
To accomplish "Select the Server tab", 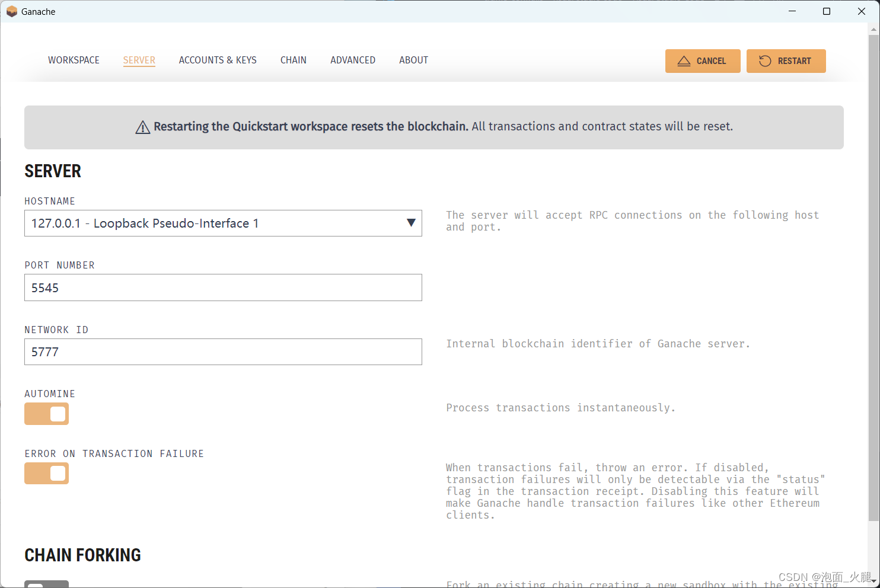I will pyautogui.click(x=139, y=60).
